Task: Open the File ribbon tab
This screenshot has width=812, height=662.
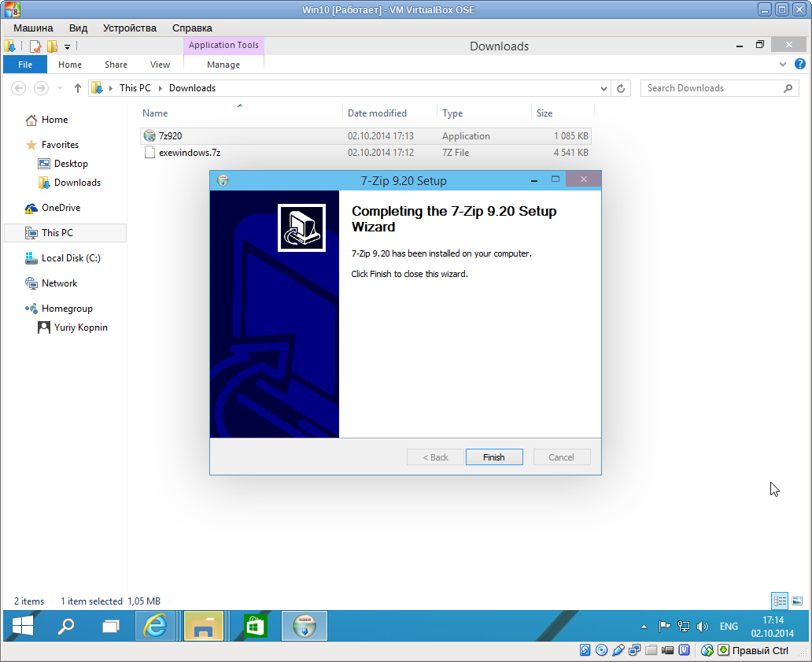Action: coord(25,65)
